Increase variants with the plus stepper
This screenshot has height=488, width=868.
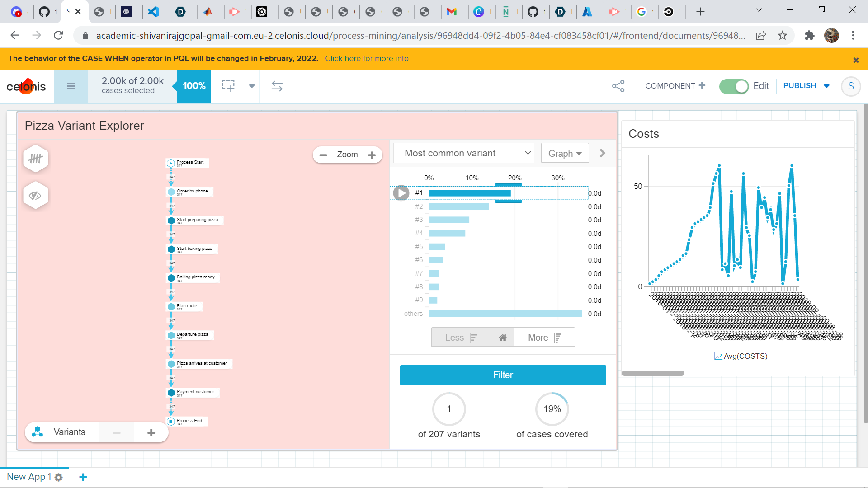point(151,432)
